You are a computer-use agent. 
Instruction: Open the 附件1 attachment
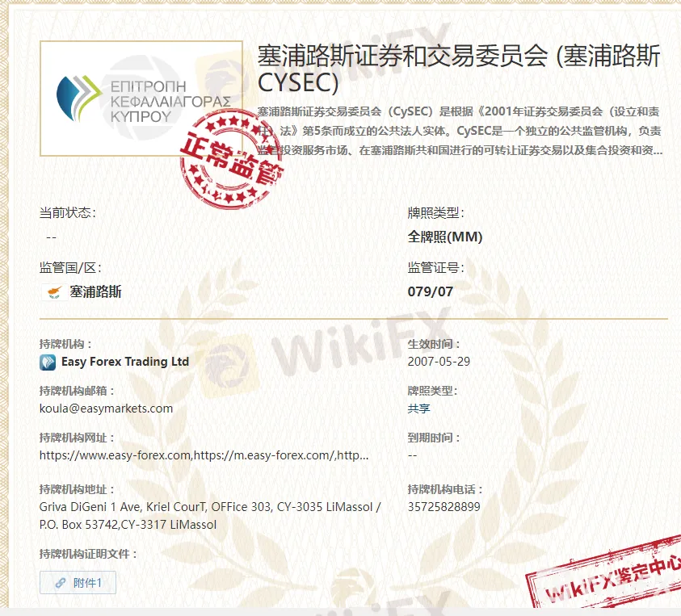tap(78, 583)
